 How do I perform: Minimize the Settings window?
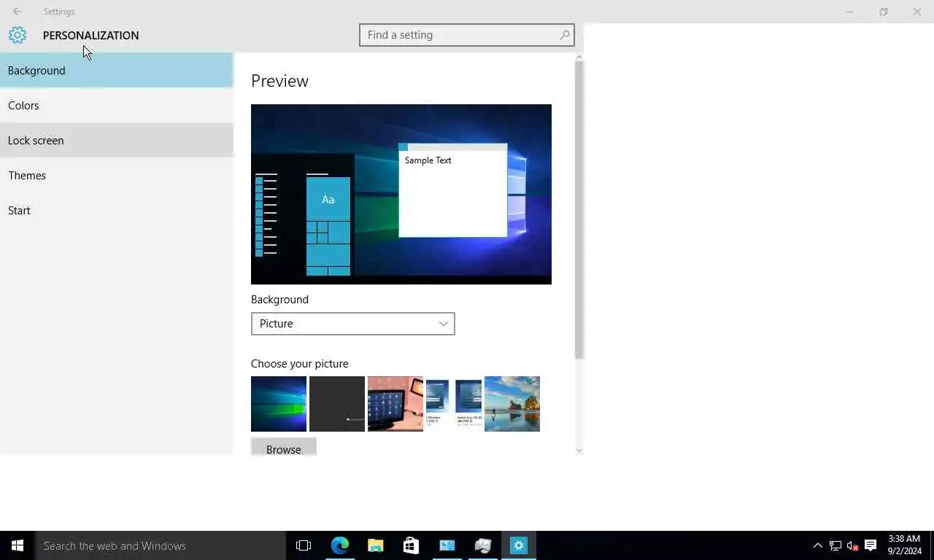coord(850,12)
